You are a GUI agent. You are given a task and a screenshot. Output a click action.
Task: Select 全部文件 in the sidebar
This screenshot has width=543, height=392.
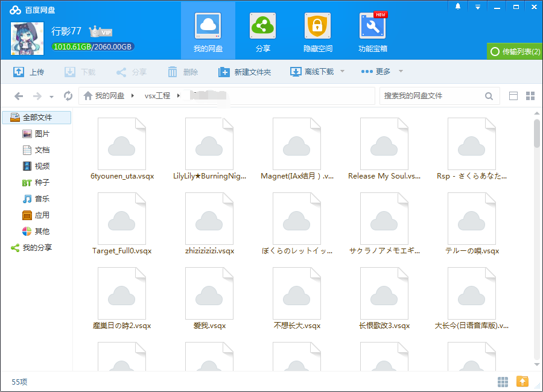[37, 118]
